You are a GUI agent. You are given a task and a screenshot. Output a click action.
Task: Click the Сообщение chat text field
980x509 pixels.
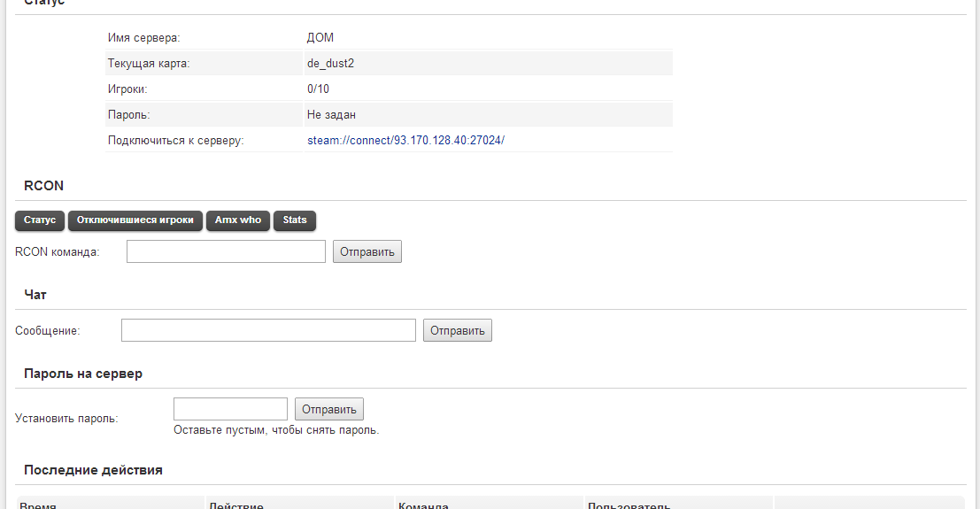(x=268, y=330)
